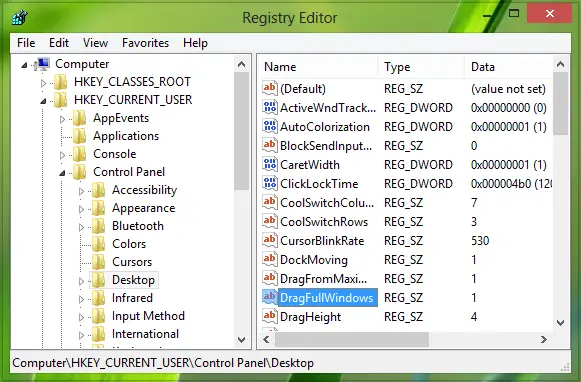This screenshot has width=581, height=382.
Task: Expand the HKEY_CLASSES_ROOT node
Action: [x=43, y=83]
